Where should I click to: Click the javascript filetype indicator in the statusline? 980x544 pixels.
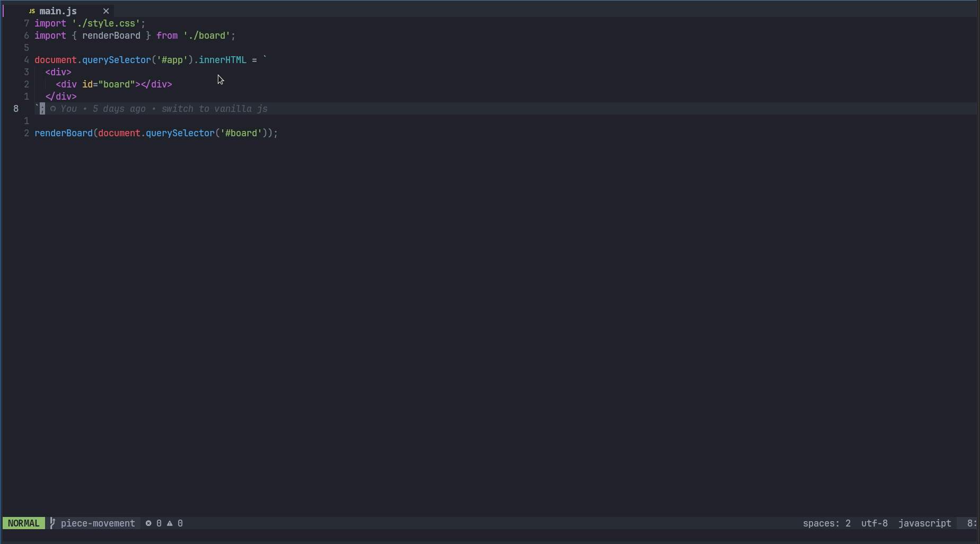pyautogui.click(x=925, y=523)
